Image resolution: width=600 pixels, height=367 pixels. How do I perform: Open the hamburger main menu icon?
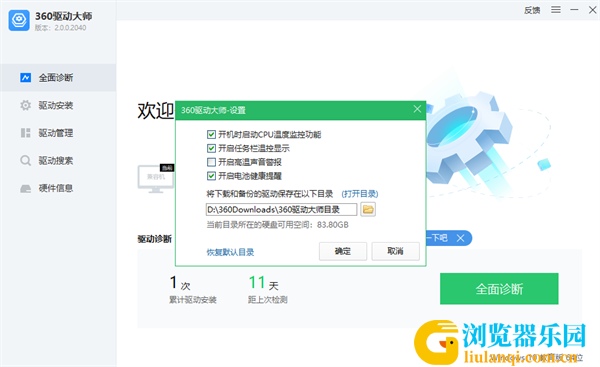pyautogui.click(x=556, y=10)
